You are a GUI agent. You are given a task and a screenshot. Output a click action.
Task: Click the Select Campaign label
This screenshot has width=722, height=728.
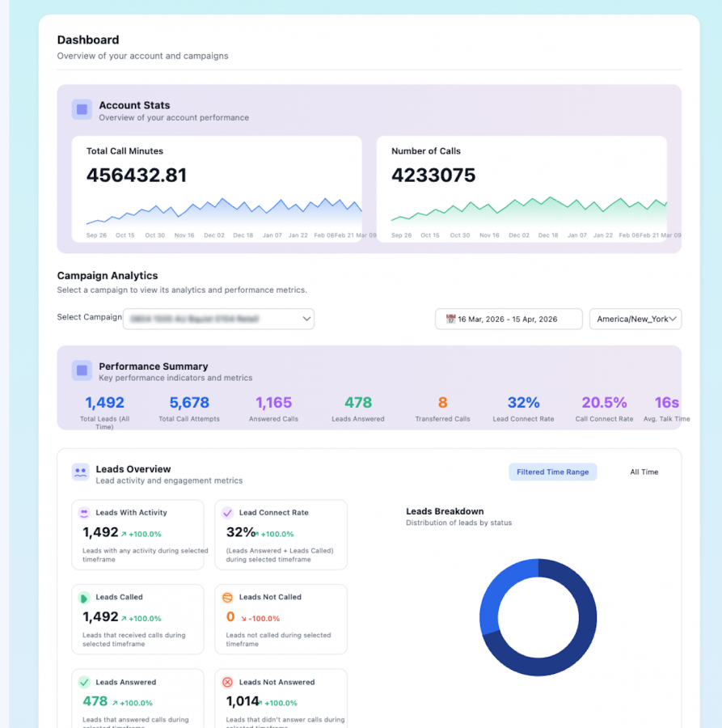[89, 317]
